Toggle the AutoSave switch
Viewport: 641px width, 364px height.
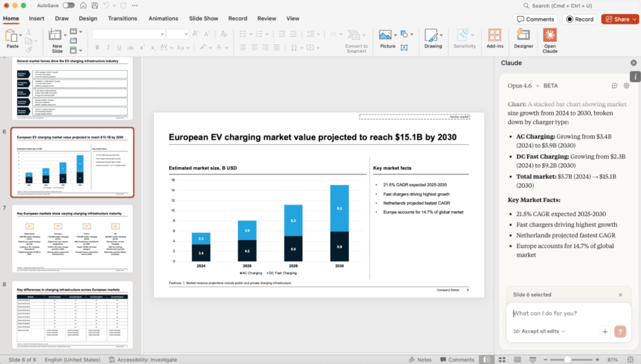point(68,5)
